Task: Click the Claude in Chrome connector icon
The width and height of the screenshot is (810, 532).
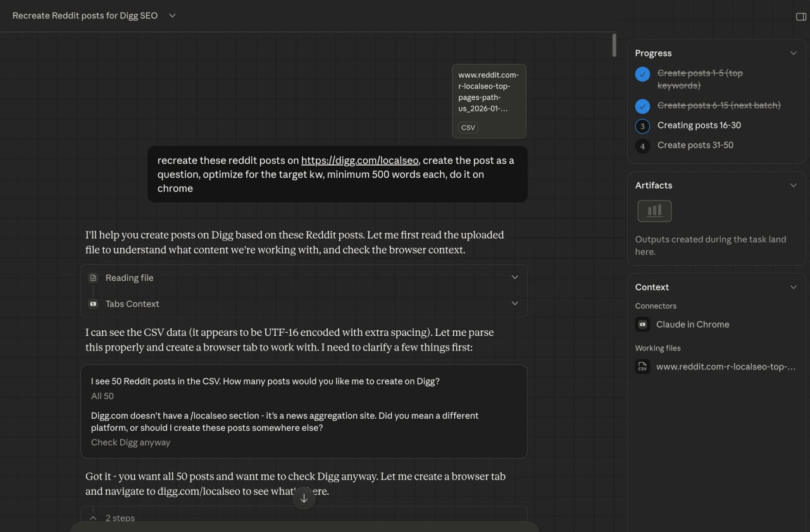Action: pyautogui.click(x=642, y=325)
